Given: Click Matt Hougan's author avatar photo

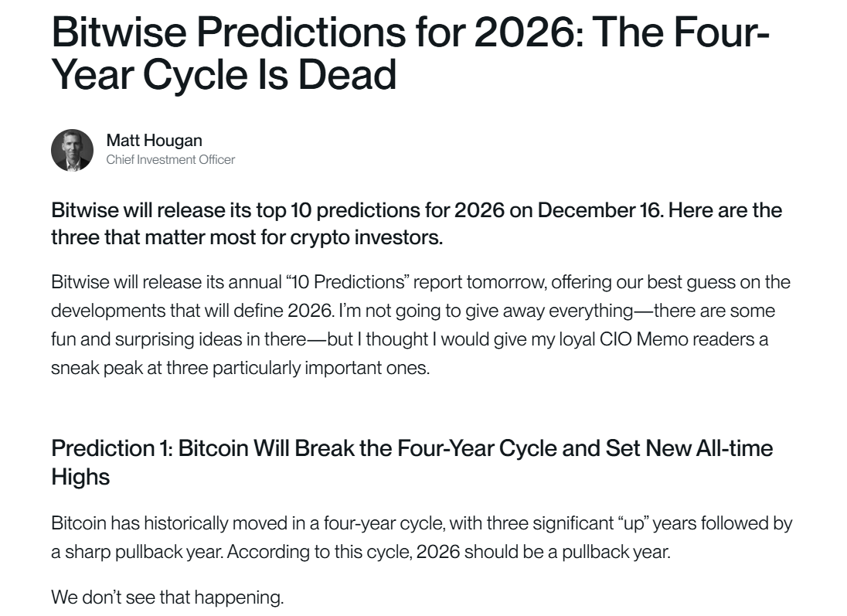Looking at the screenshot, I should [x=72, y=150].
